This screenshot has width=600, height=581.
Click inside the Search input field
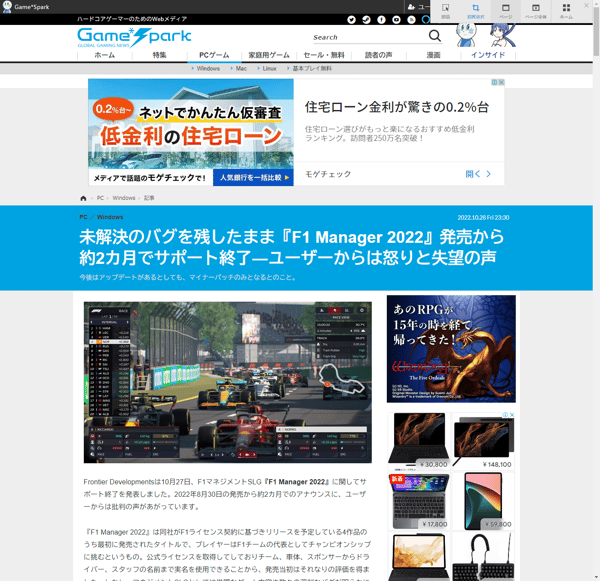pyautogui.click(x=369, y=37)
